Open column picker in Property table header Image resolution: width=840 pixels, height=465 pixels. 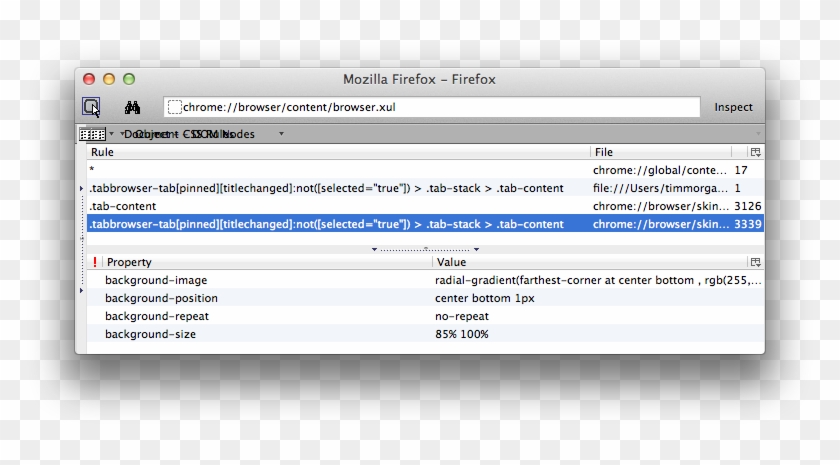755,262
